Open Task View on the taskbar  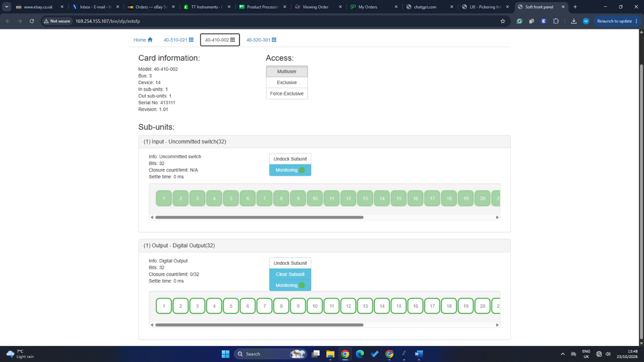pos(317,354)
